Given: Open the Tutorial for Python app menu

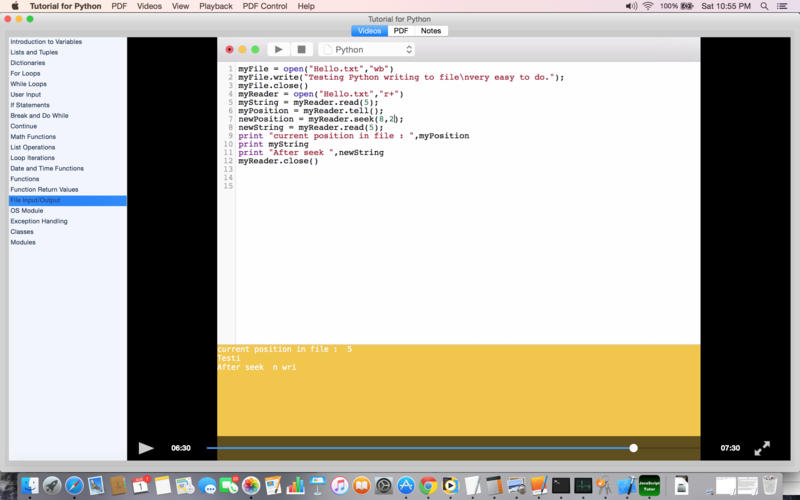Looking at the screenshot, I should tap(65, 6).
